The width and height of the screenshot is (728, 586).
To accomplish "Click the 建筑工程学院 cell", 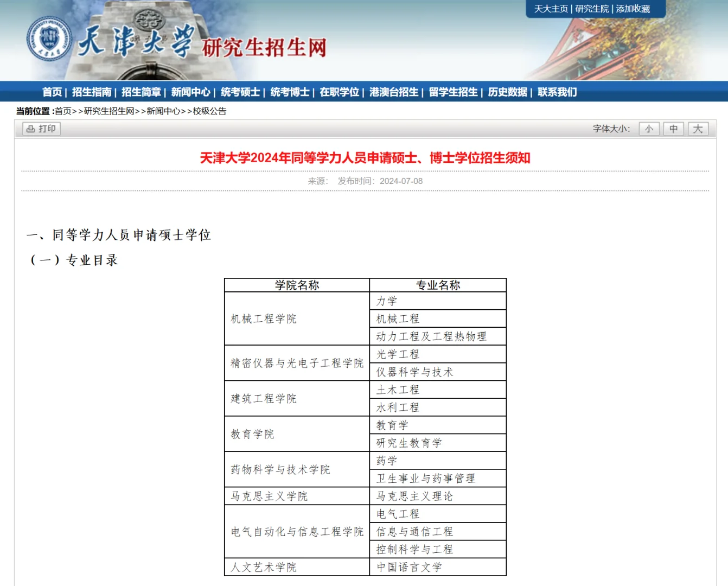I will [x=297, y=398].
